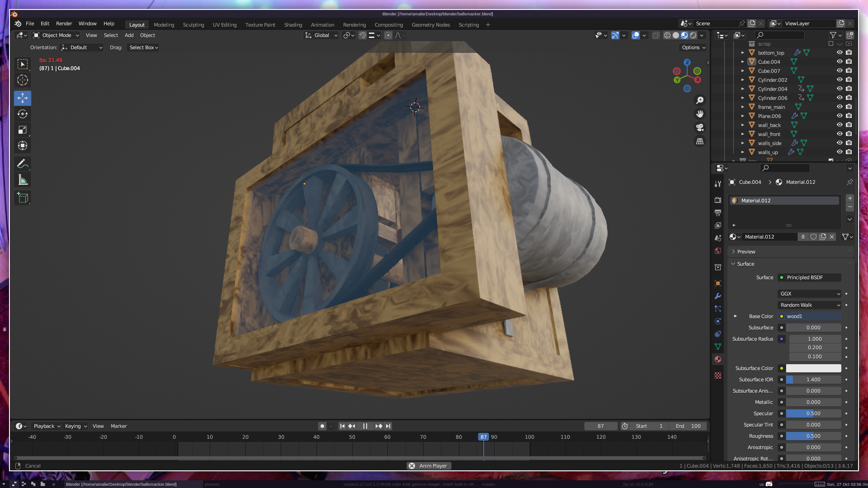This screenshot has width=868, height=488.
Task: Expand the Cylinder.002 outliner item
Action: point(742,80)
